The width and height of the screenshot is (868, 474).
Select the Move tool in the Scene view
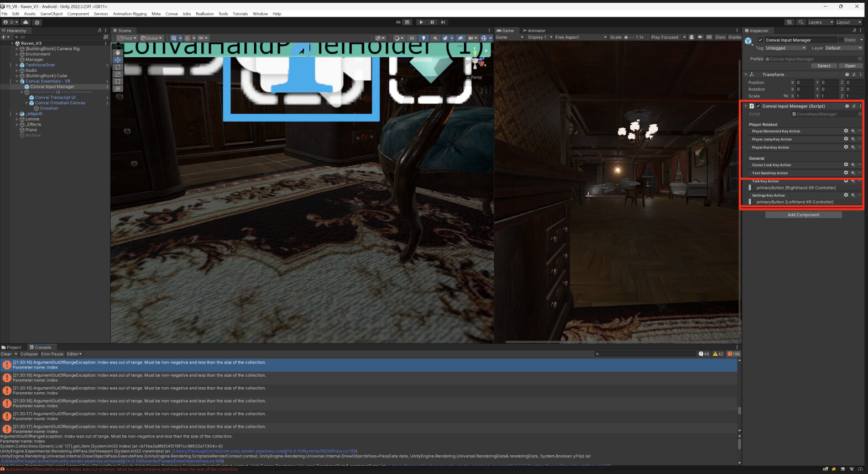tap(118, 59)
